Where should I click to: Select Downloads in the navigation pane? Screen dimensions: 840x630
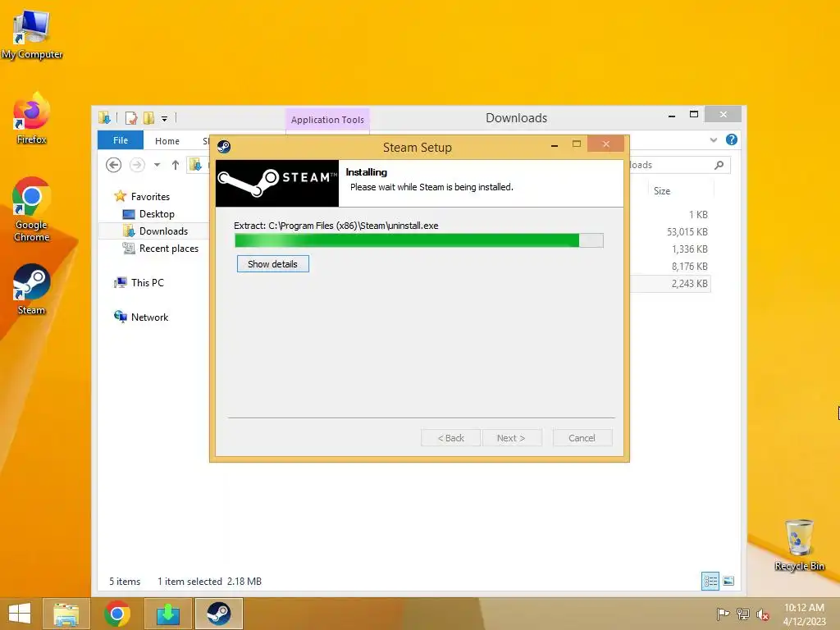[x=163, y=231]
